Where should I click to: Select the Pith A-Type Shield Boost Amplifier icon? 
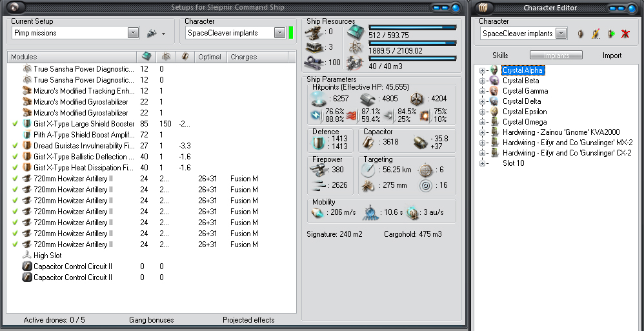pyautogui.click(x=27, y=135)
